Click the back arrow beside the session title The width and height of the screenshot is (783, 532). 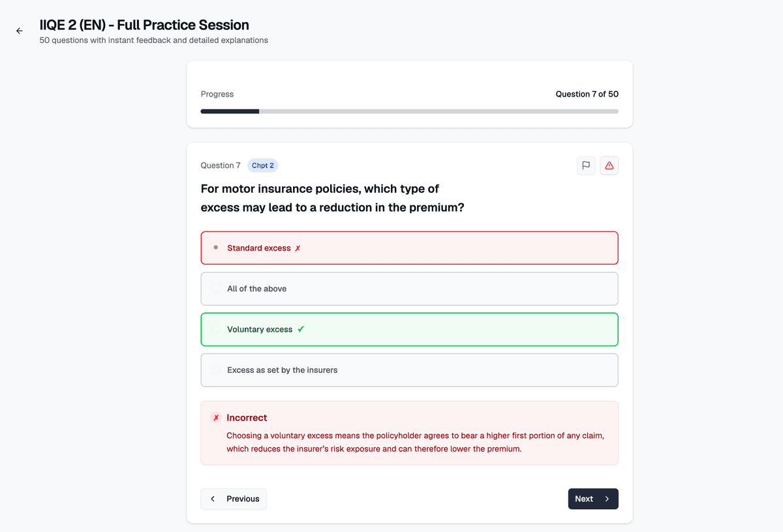pyautogui.click(x=19, y=31)
